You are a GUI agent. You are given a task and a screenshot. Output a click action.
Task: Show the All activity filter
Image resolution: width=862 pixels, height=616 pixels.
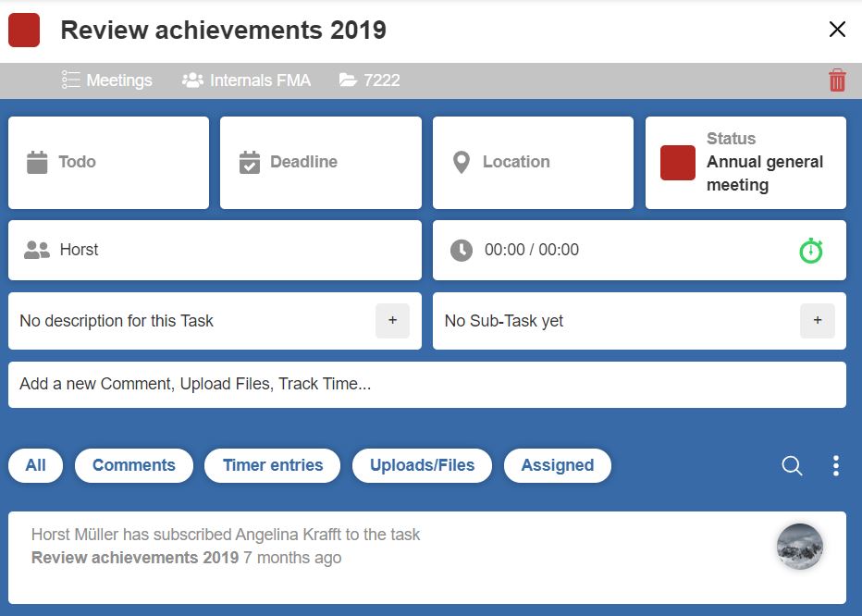click(36, 465)
